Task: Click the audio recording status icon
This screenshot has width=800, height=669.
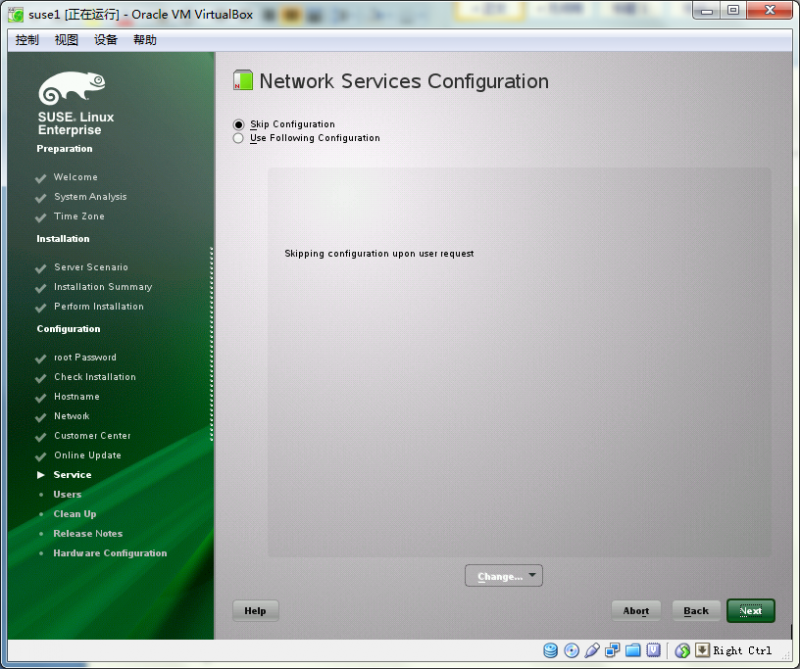Action: (x=592, y=650)
